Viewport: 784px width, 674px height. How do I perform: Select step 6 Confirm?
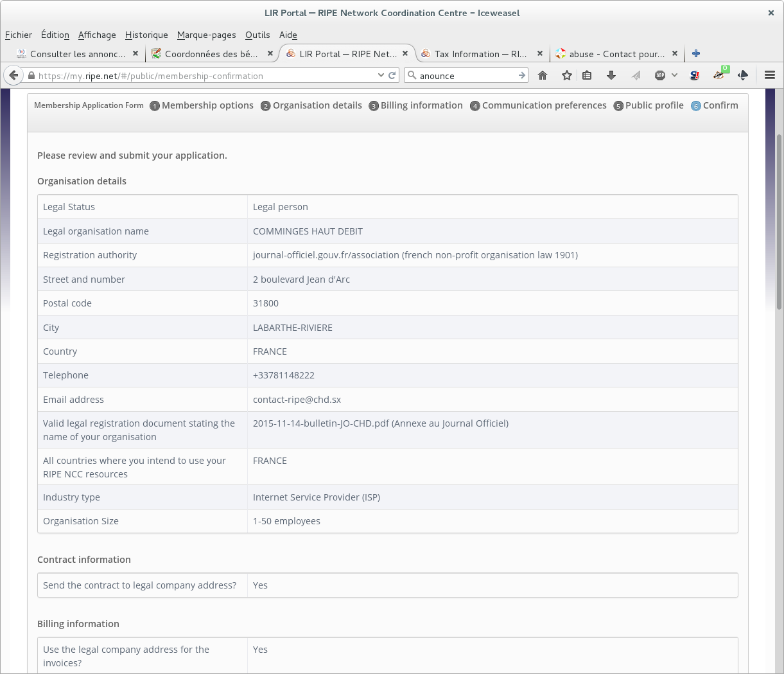pyautogui.click(x=715, y=105)
